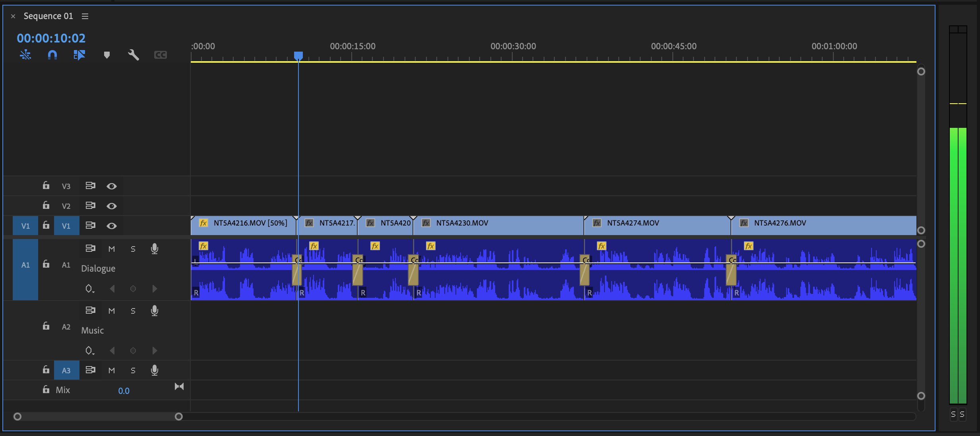Add keyframe on Dialogue track

click(x=133, y=289)
